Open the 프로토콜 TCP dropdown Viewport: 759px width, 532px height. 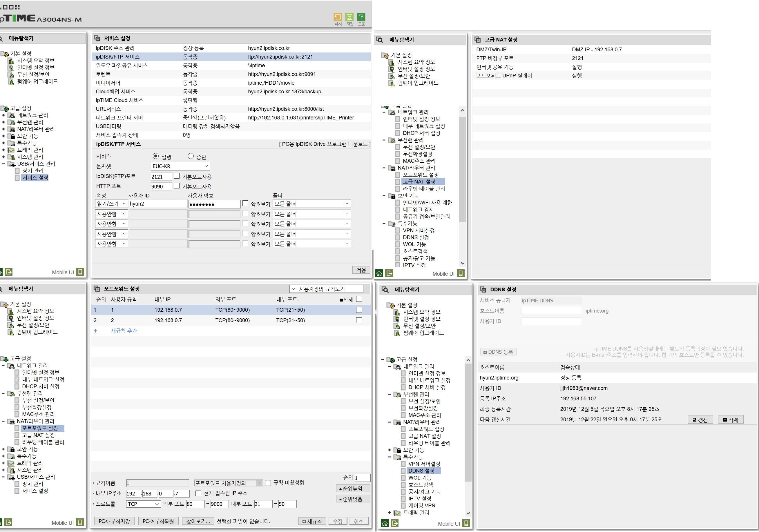click(x=144, y=504)
